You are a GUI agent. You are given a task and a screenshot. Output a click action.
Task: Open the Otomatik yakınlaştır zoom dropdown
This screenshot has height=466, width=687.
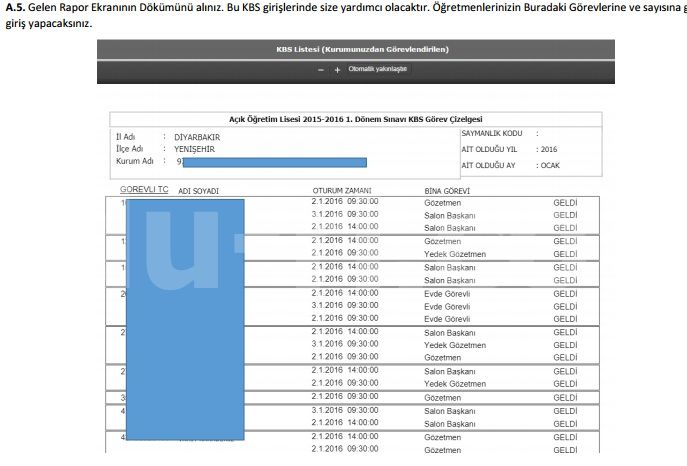(x=378, y=69)
